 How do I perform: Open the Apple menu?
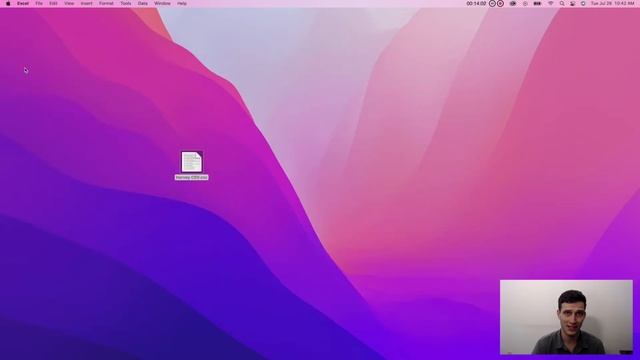[8, 3]
